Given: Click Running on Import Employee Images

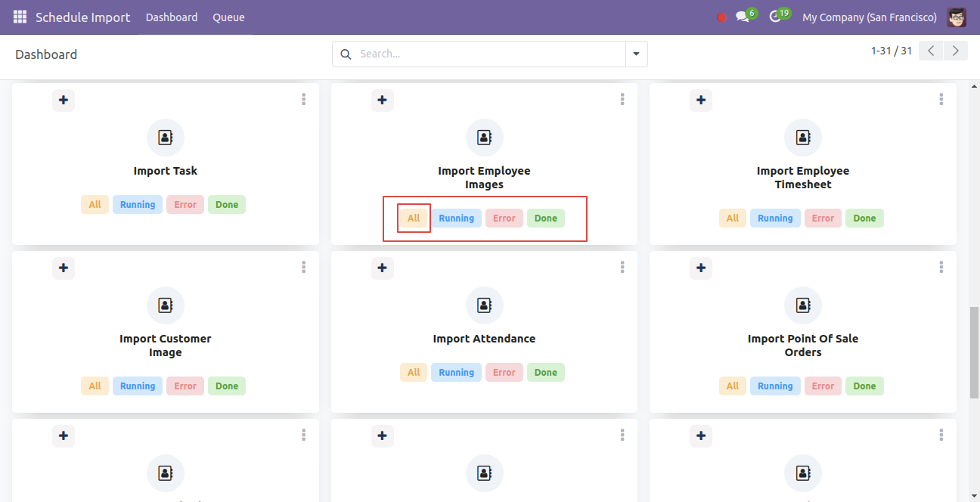Looking at the screenshot, I should click(457, 218).
